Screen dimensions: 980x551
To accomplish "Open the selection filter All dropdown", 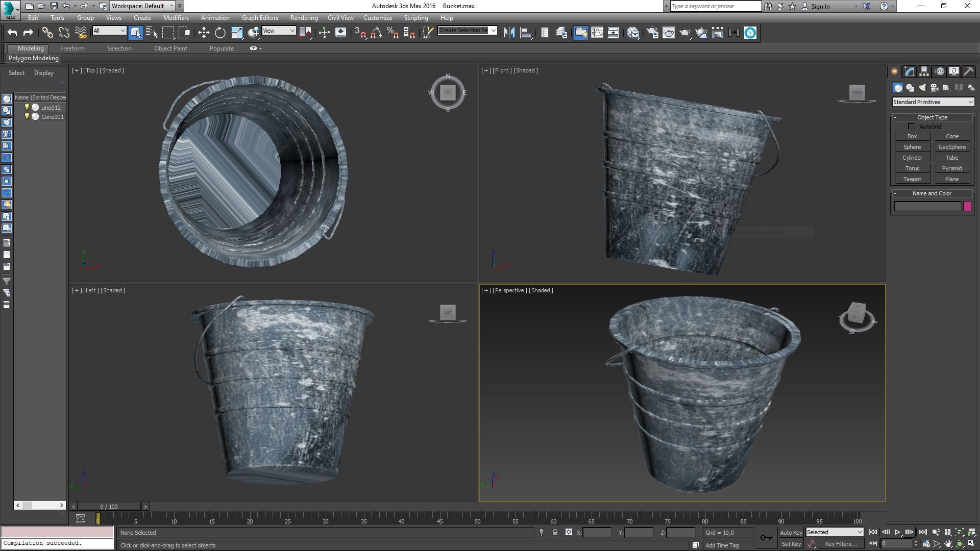I will [x=109, y=31].
